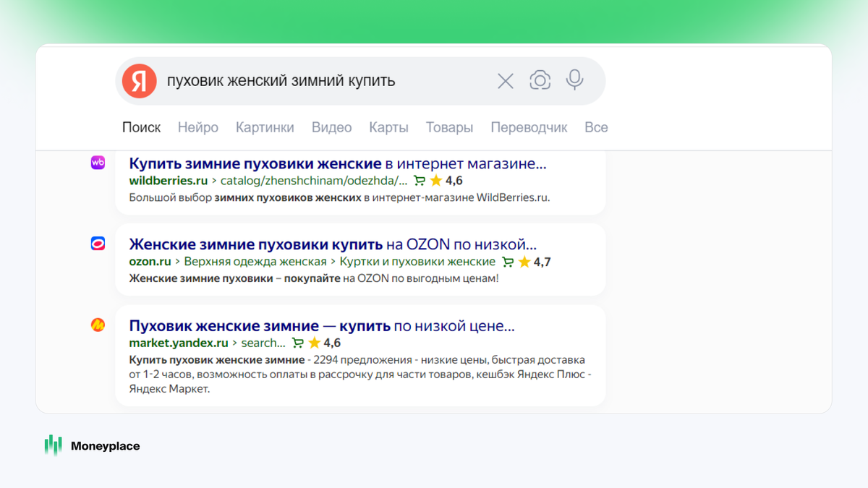Clear the search query with the X icon
Image resolution: width=868 pixels, height=488 pixels.
(x=506, y=81)
